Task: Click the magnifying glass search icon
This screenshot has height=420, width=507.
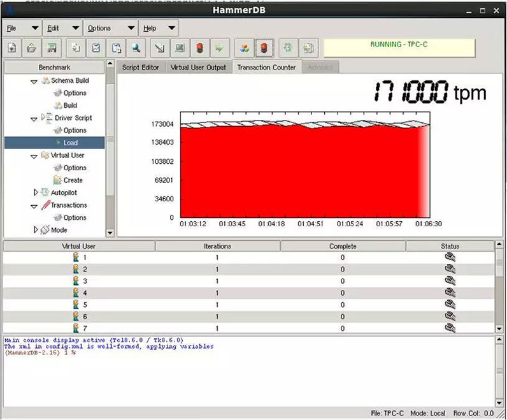Action: pos(136,48)
